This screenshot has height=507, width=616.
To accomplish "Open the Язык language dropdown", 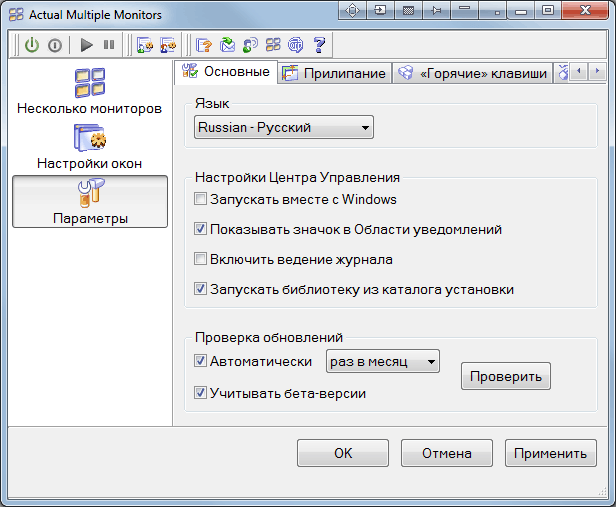I will 284,127.
